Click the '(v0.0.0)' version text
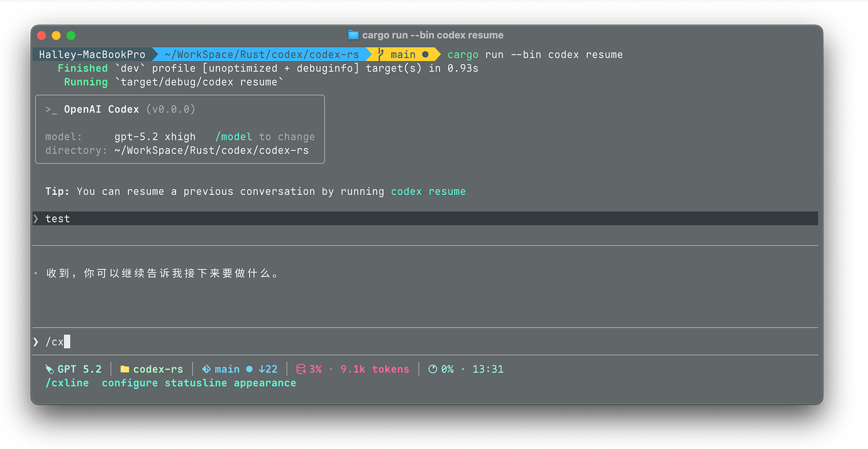Screen dimensions: 868x449 pos(170,109)
